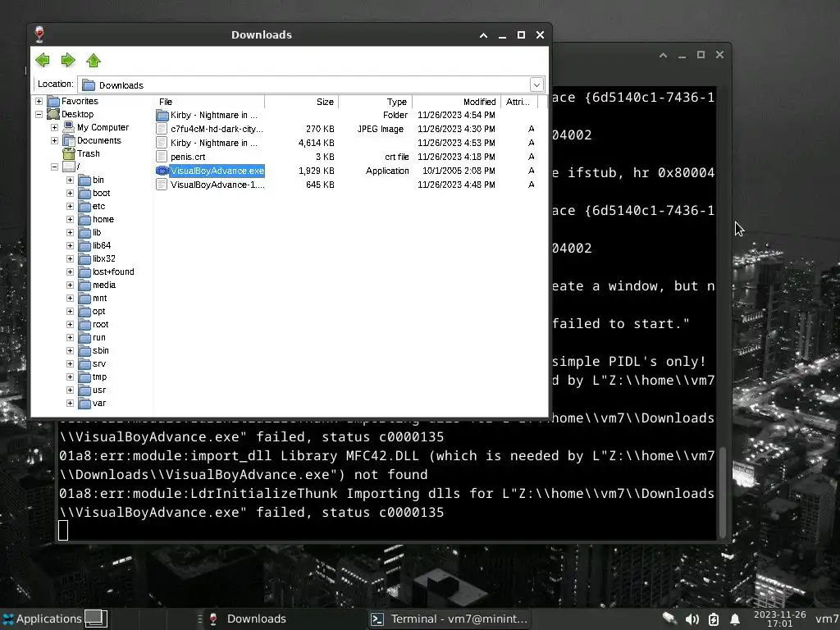Collapse the Desktop tree node
The height and width of the screenshot is (630, 840).
point(39,114)
